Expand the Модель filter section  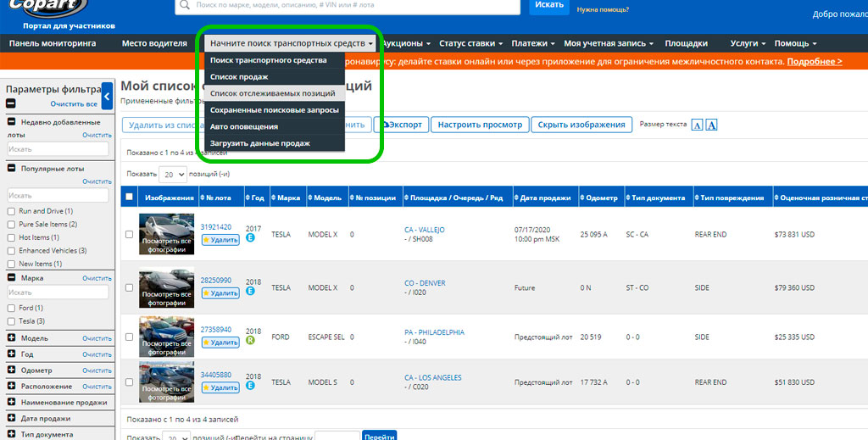coord(11,338)
